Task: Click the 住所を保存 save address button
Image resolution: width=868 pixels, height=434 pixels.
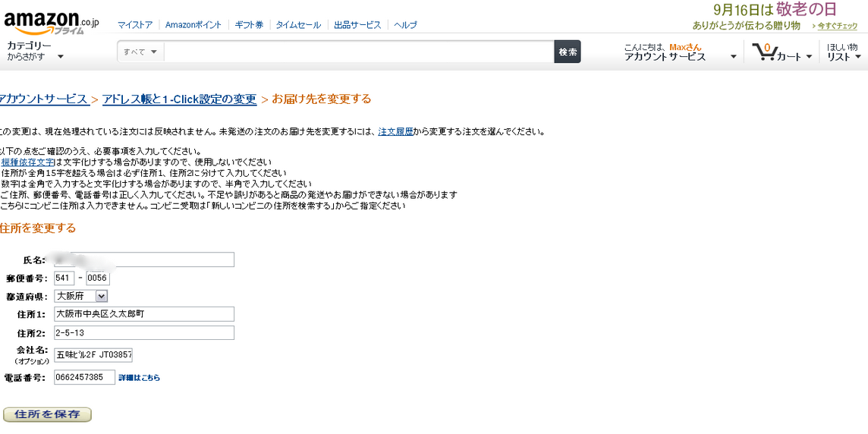Action: pyautogui.click(x=47, y=414)
